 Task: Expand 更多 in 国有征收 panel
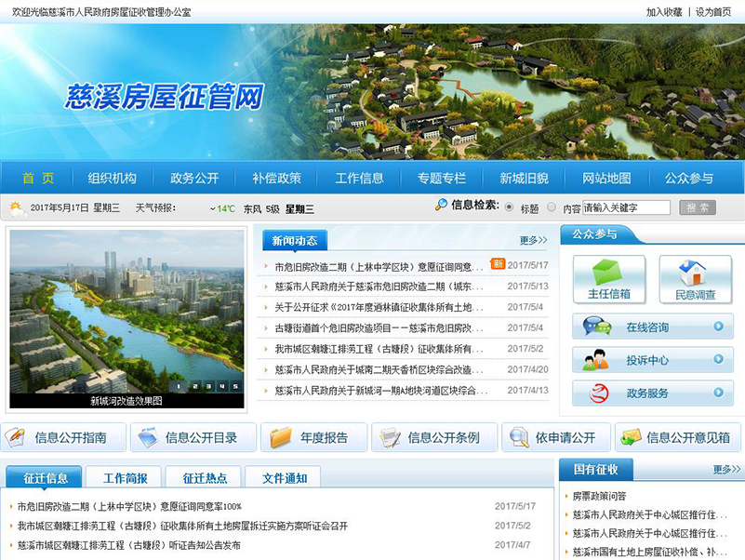726,470
